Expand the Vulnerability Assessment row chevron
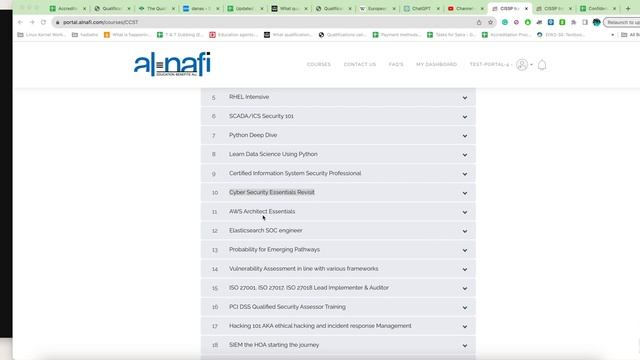Image resolution: width=640 pixels, height=360 pixels. (x=464, y=269)
